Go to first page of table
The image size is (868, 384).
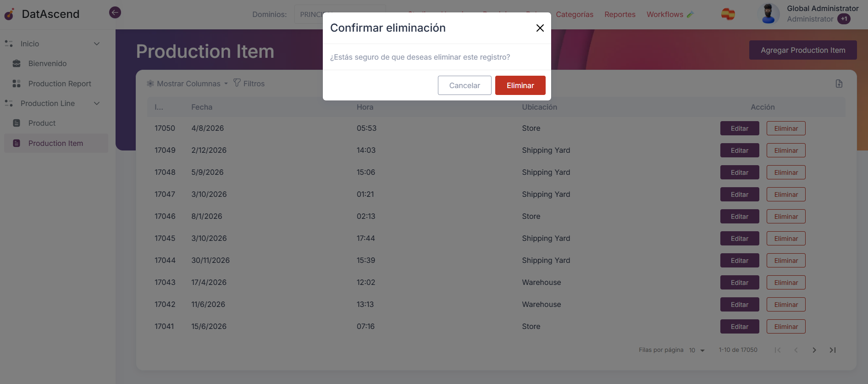click(x=778, y=350)
